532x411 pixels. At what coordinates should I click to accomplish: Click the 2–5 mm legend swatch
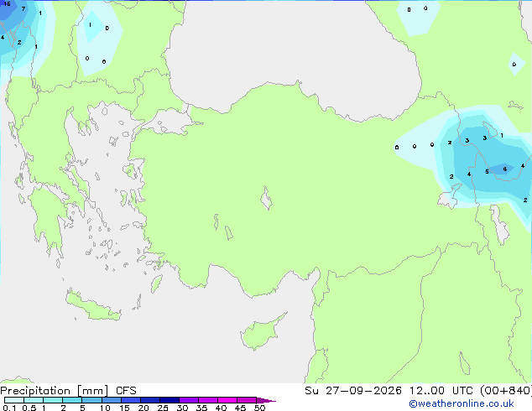pos(73,400)
